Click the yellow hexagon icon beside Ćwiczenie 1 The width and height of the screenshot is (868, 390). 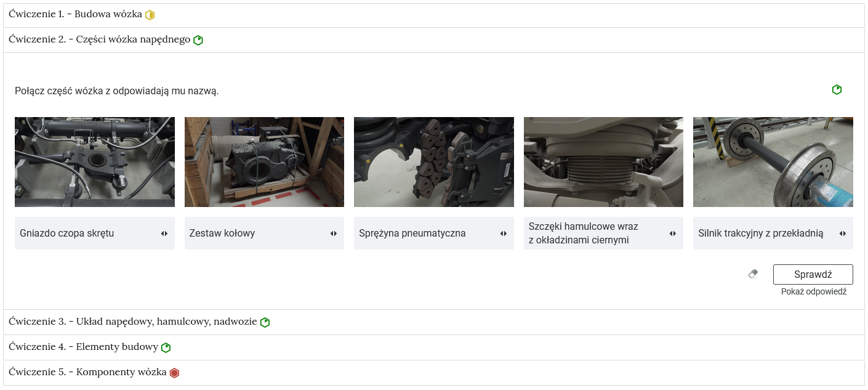point(150,15)
